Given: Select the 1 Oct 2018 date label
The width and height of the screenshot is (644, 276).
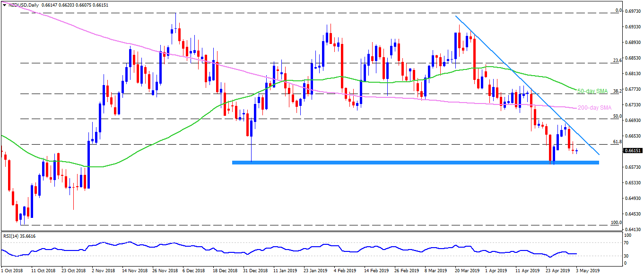Looking at the screenshot, I should [12, 272].
